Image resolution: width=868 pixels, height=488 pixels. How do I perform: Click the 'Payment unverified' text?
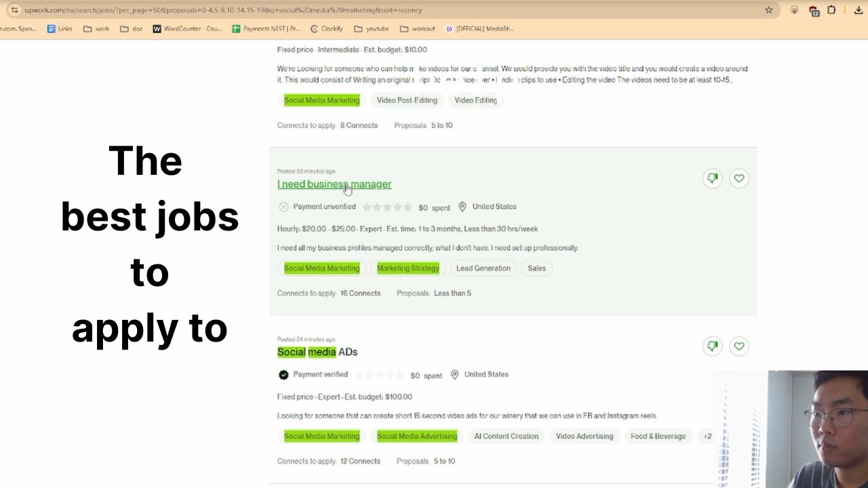coord(324,207)
